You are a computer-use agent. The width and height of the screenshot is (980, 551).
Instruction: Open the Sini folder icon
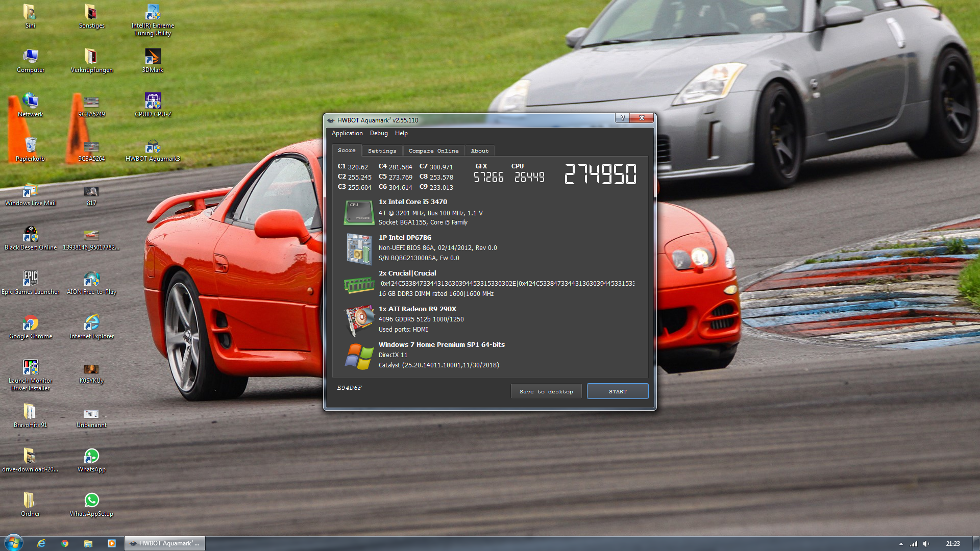click(30, 16)
